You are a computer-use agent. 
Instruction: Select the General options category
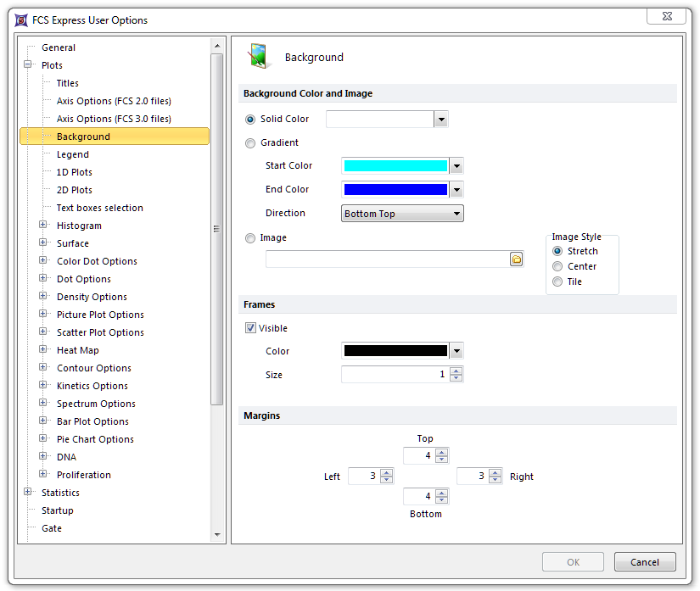pos(59,47)
